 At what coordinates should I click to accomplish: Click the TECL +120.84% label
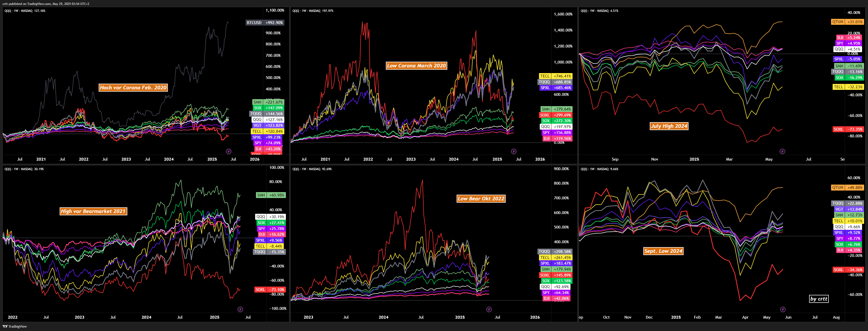point(268,131)
